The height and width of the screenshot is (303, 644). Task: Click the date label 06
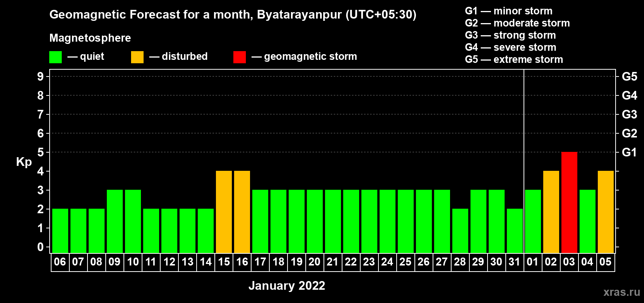coord(60,262)
